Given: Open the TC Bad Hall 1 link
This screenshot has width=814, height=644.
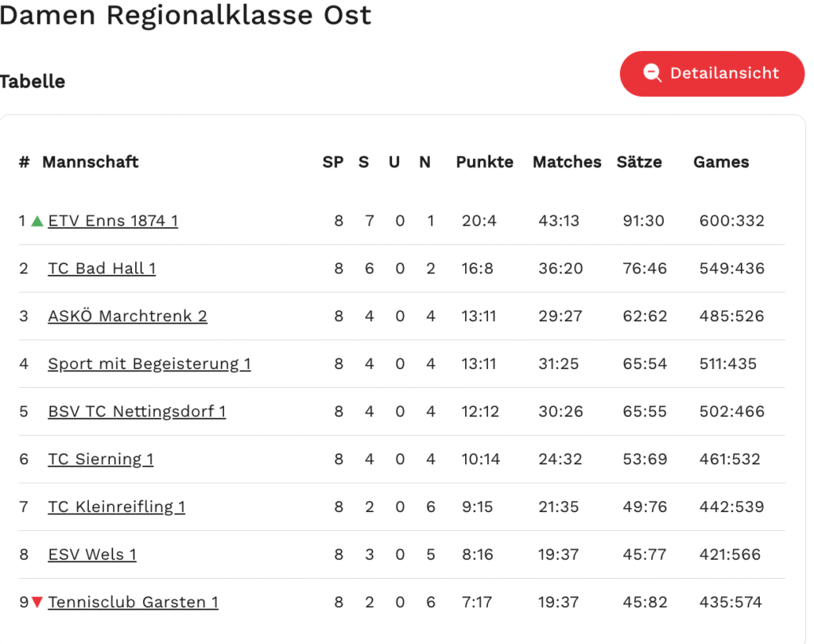Looking at the screenshot, I should (102, 268).
